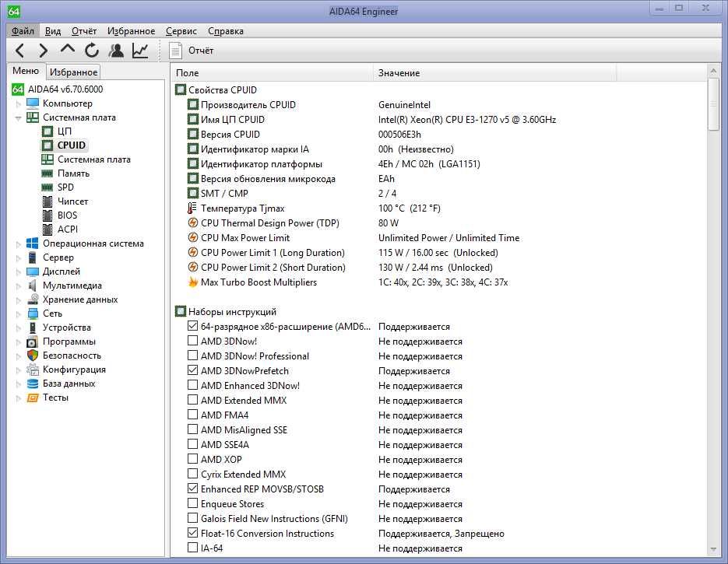Image resolution: width=728 pixels, height=564 pixels.
Task: Click the server tower icon next to Сервер
Action: [33, 257]
